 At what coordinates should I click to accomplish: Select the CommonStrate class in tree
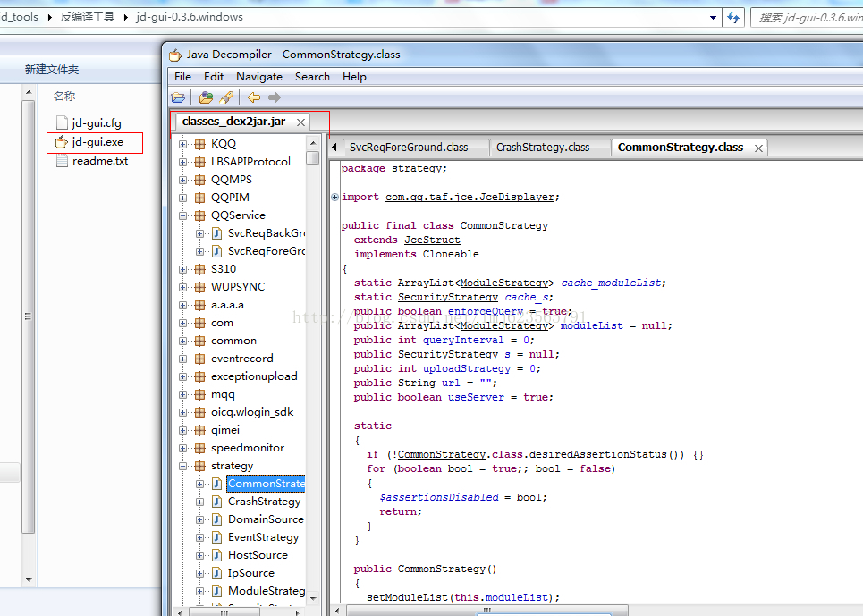coord(267,484)
